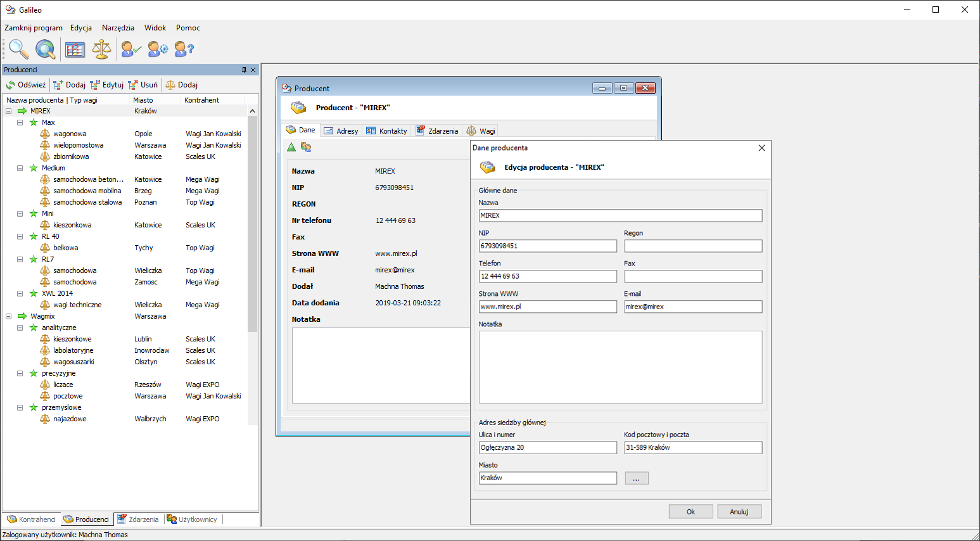Click the user help question mark icon

click(184, 49)
